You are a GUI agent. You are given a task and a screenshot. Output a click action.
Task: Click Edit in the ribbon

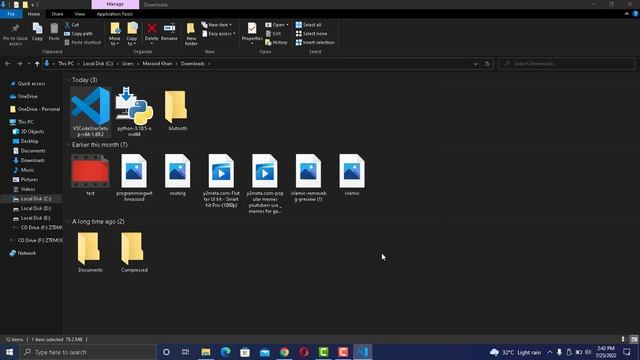point(273,33)
